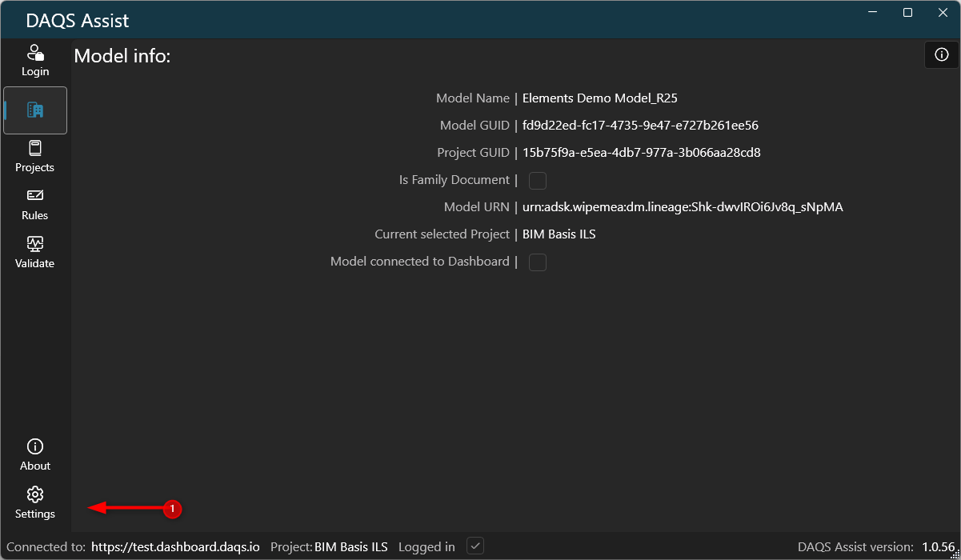Click the Model Name value Elements Demo Model_R25
This screenshot has height=560, width=961.
coord(600,98)
